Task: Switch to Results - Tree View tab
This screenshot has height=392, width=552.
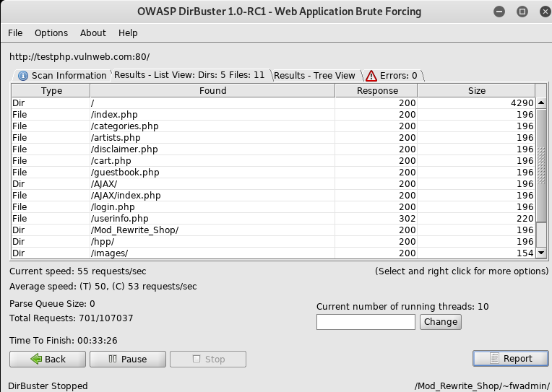Action: 316,75
